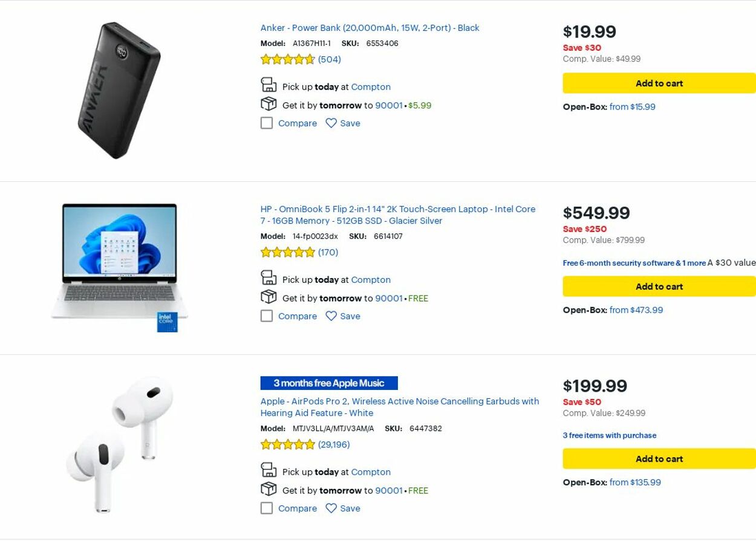Click the heart Save icon for AirPods Pro 2

pos(331,508)
